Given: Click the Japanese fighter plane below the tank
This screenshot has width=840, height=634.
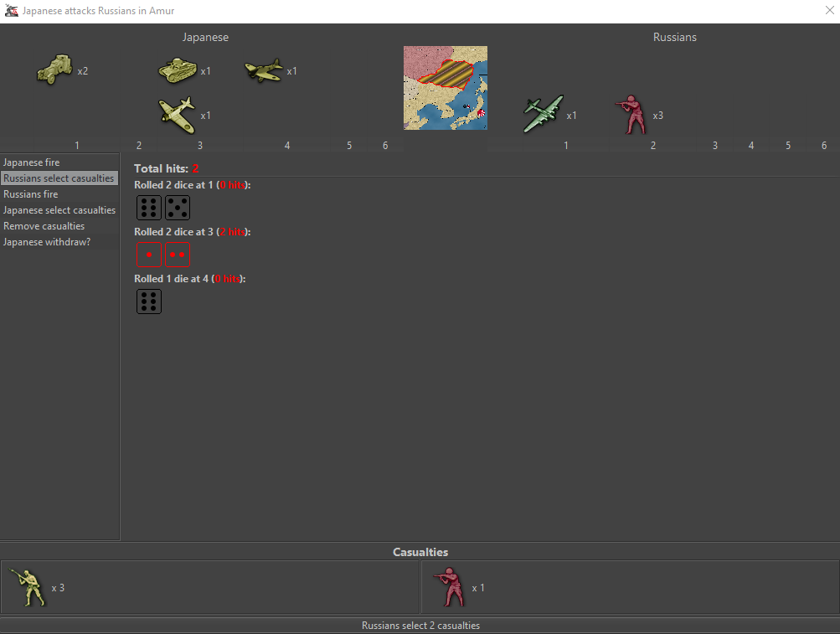Looking at the screenshot, I should [177, 115].
